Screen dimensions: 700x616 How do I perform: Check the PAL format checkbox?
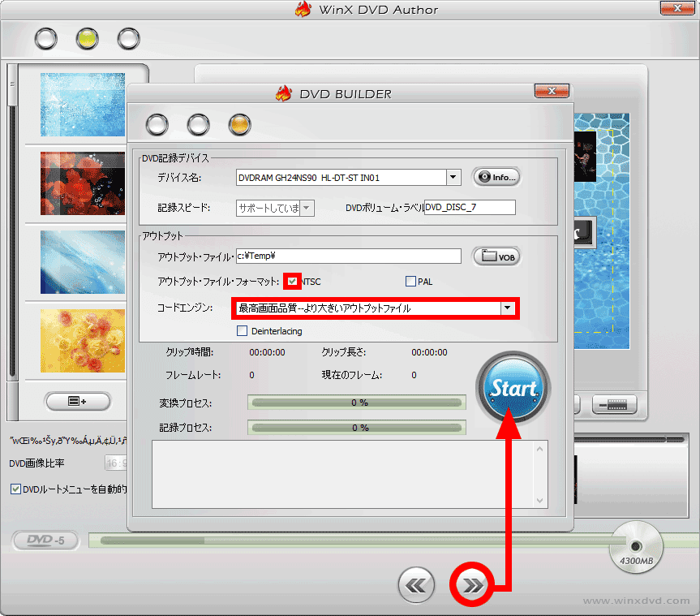410,282
